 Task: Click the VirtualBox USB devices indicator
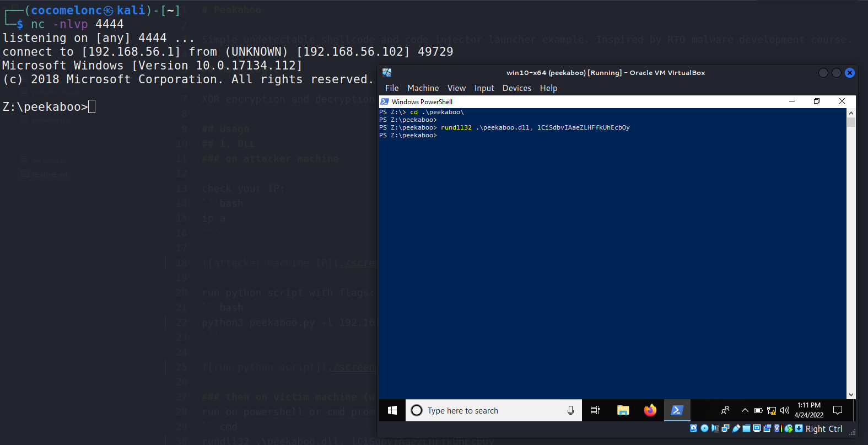point(736,428)
